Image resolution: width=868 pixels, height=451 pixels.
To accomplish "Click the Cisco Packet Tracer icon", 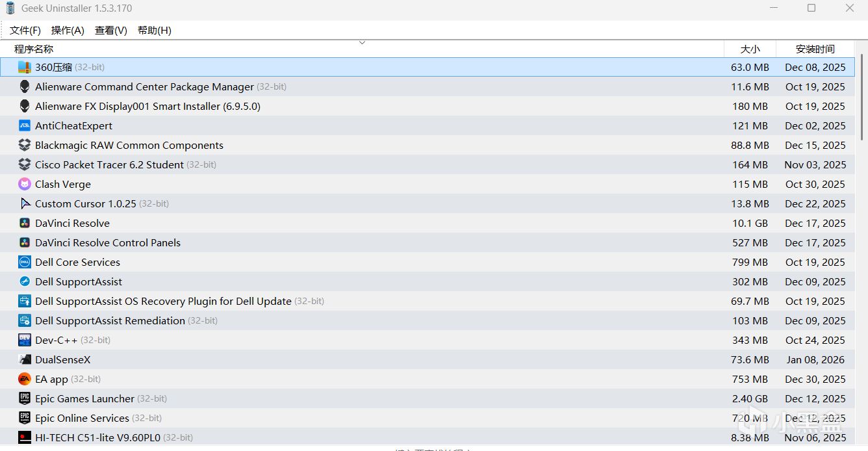I will pyautogui.click(x=25, y=164).
